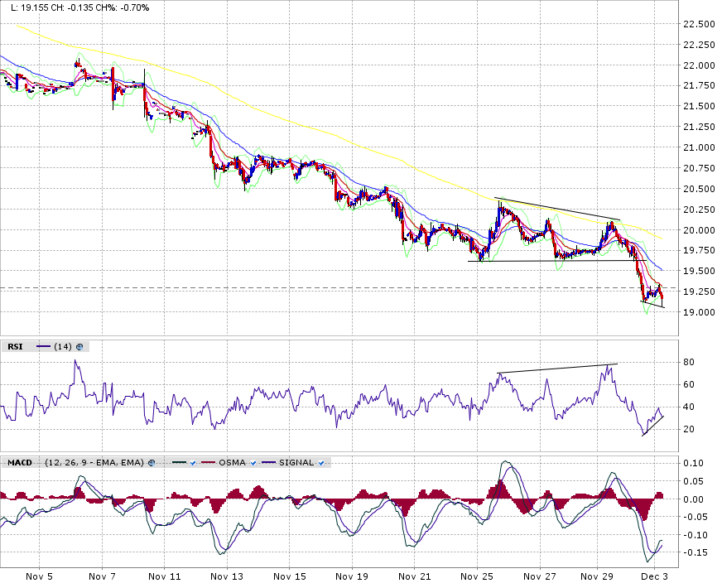
Task: Click the MACD panel label
Action: [20, 463]
